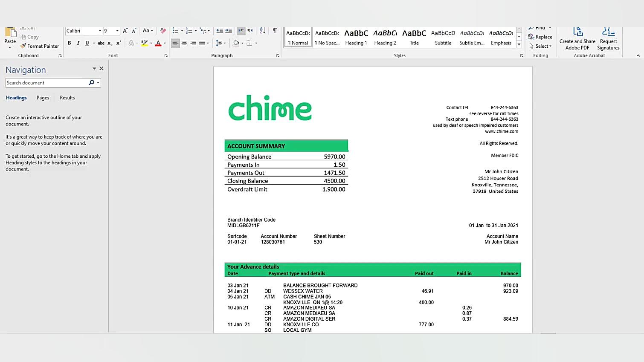644x362 pixels.
Task: Click the Paste button icon
Action: point(10,33)
